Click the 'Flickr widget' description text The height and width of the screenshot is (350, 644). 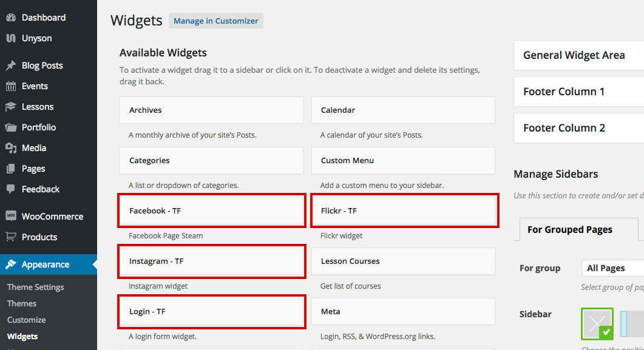(341, 236)
